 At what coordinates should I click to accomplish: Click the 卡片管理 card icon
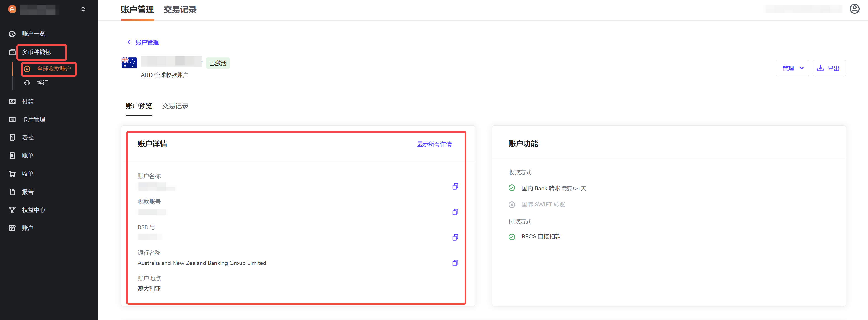tap(12, 119)
